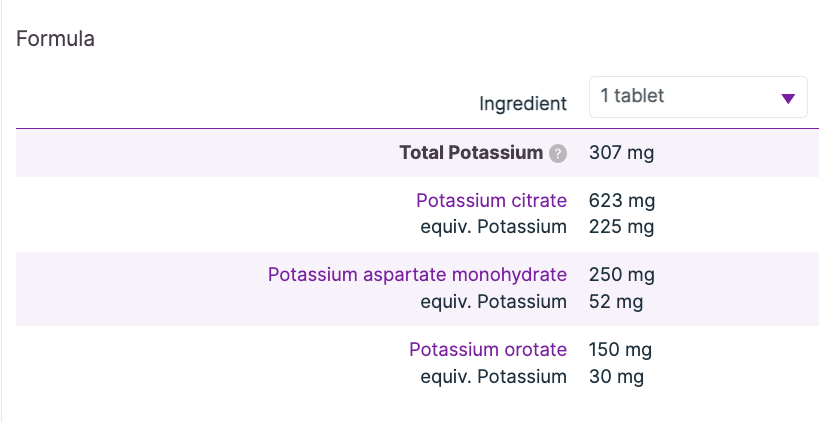Viewport: 834px width, 422px height.
Task: Click the help icon beside Total Potassium
Action: 558,154
